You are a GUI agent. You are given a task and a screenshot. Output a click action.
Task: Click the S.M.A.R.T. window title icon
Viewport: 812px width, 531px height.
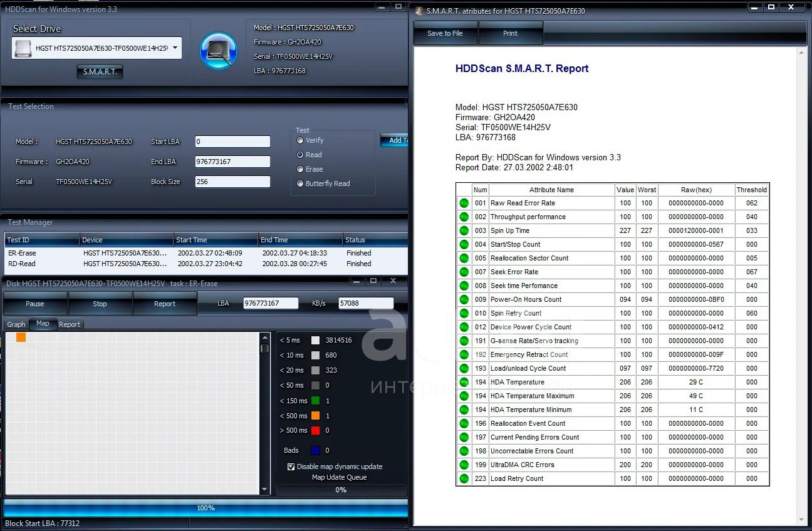[x=419, y=11]
